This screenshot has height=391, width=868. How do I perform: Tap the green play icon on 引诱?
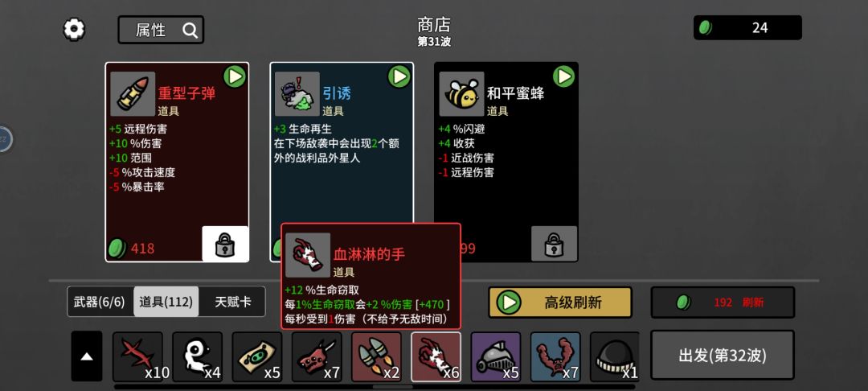point(399,76)
